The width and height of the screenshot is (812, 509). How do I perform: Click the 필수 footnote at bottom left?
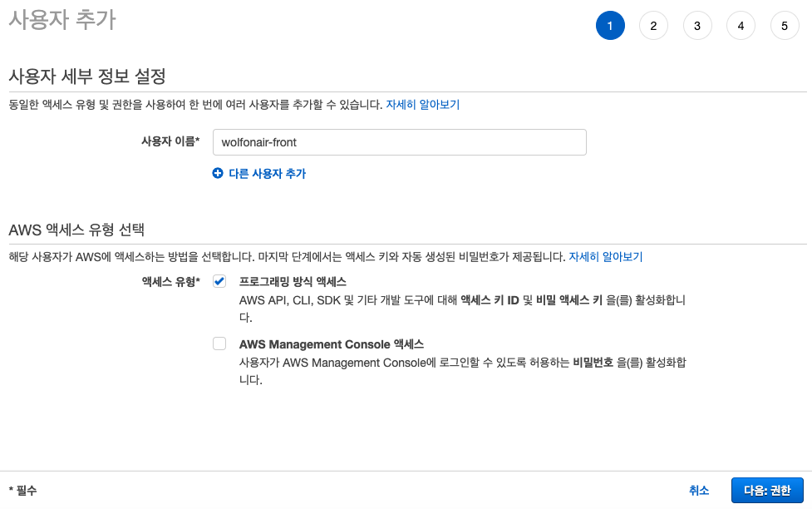point(21,490)
